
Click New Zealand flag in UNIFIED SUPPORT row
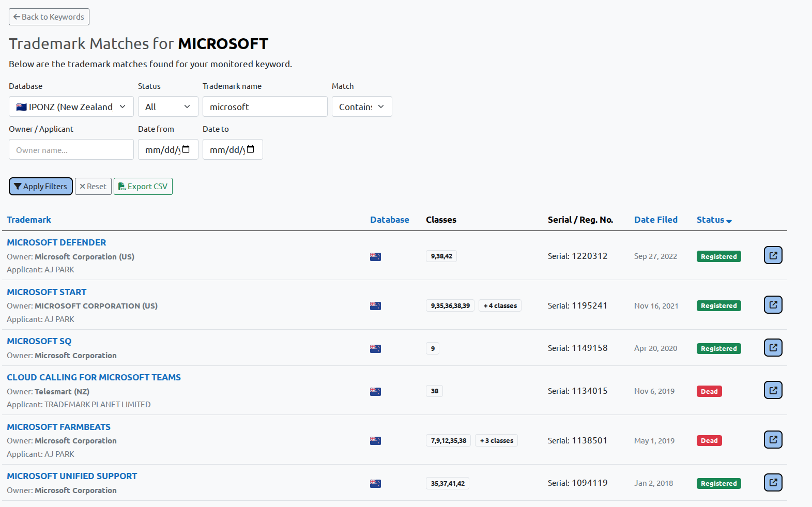(375, 484)
